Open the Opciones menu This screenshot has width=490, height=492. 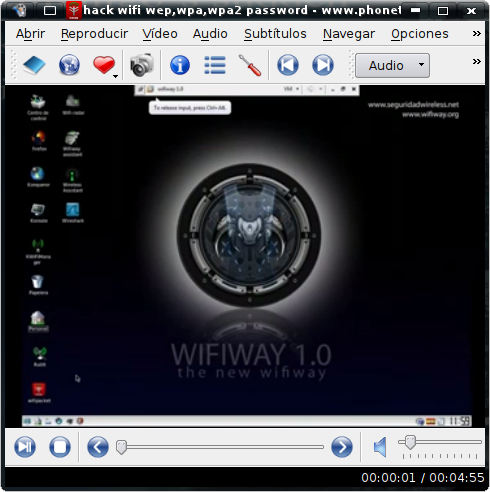420,34
